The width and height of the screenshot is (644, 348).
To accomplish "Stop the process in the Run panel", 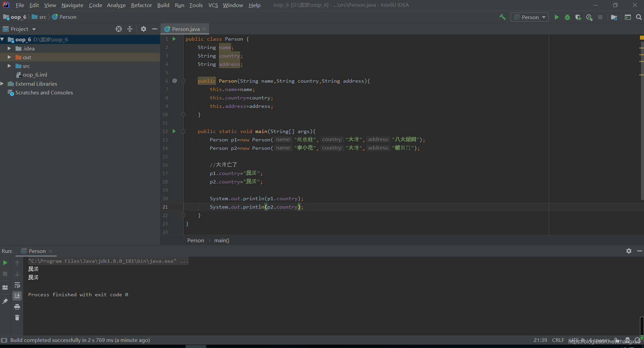I will [5, 274].
